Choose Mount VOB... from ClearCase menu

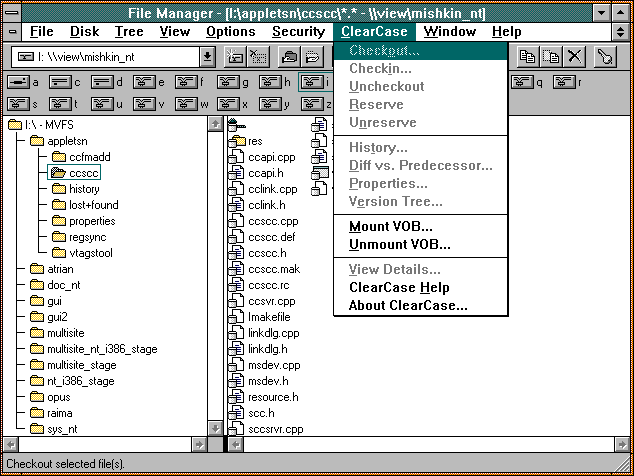click(421, 226)
